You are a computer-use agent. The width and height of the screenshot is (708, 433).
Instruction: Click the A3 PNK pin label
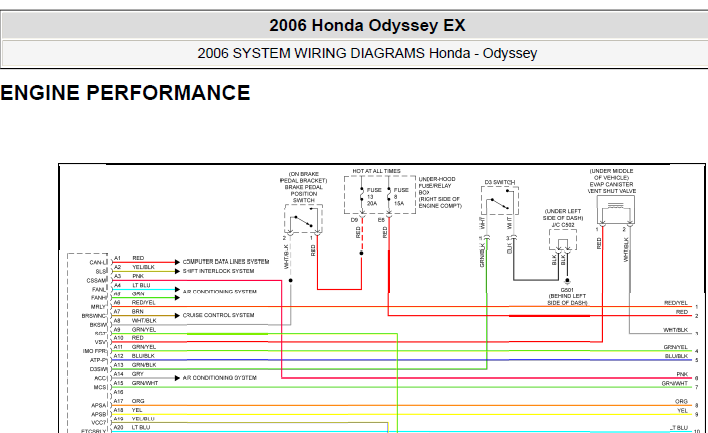click(x=129, y=276)
